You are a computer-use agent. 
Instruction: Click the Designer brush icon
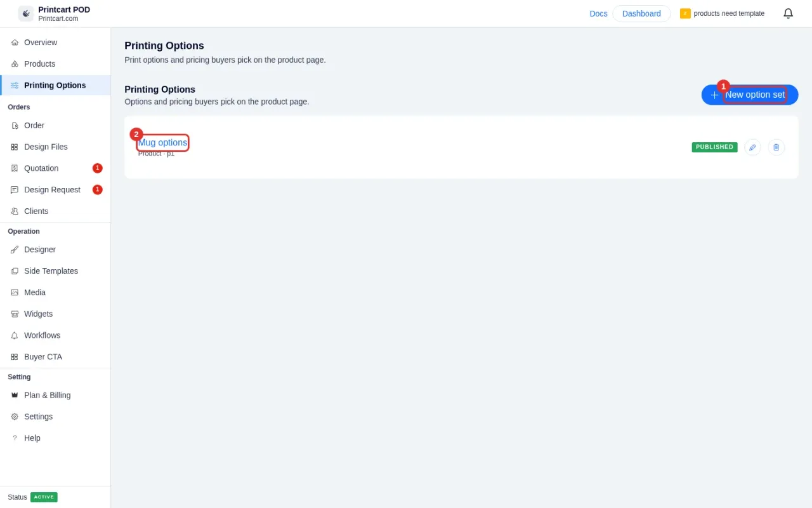(x=15, y=250)
